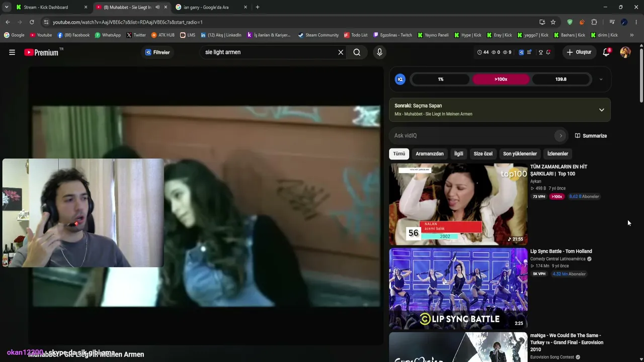Select the Tümü filter chip
The height and width of the screenshot is (362, 644).
click(x=399, y=154)
